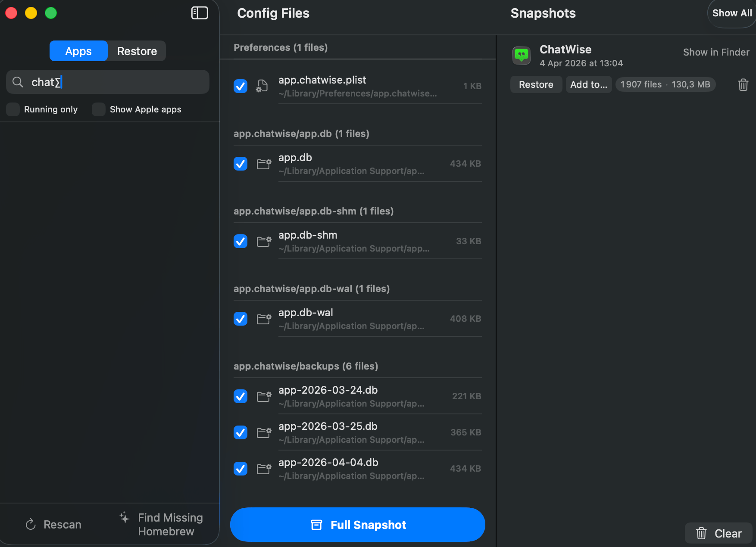Viewport: 756px width, 547px height.
Task: Click the folder icon beside app-2026-03-25.db
Action: point(264,432)
